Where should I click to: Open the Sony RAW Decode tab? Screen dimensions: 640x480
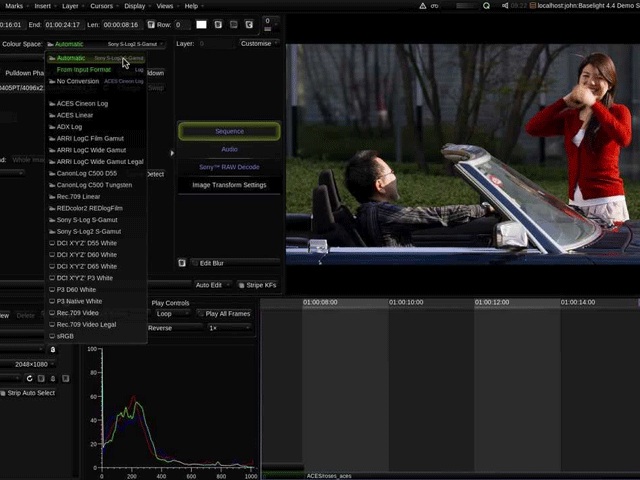tap(229, 167)
